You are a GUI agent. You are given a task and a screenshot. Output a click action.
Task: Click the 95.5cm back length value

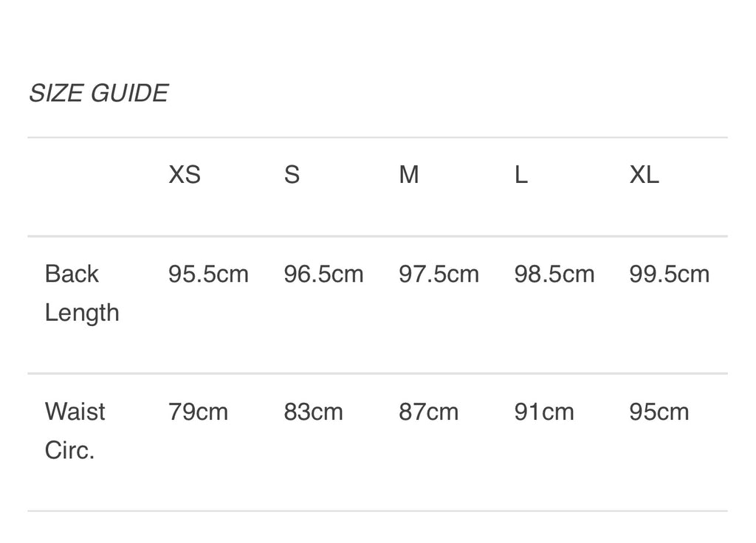tap(208, 274)
